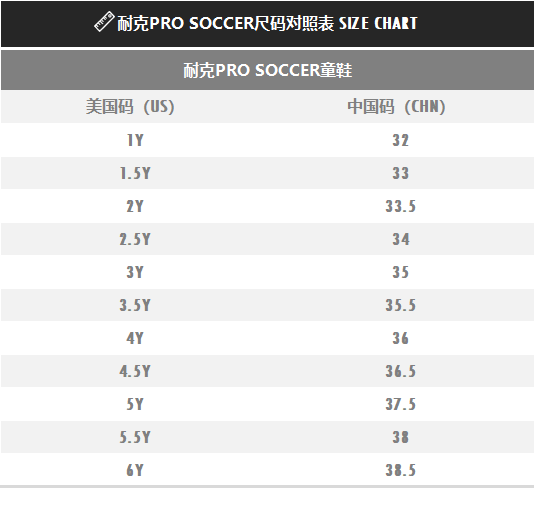The image size is (534, 520).
Task: Select the 1Y size cell
Action: point(135,140)
